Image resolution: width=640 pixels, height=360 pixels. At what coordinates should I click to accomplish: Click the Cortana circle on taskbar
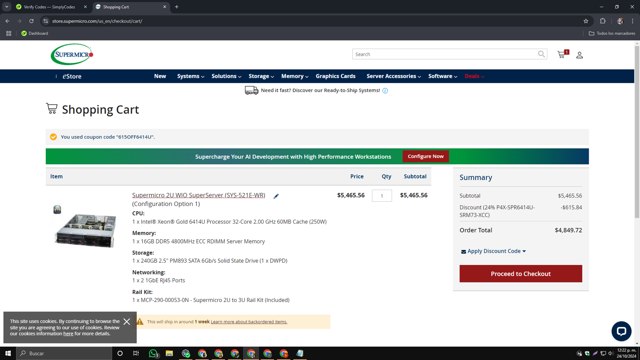pos(120,353)
